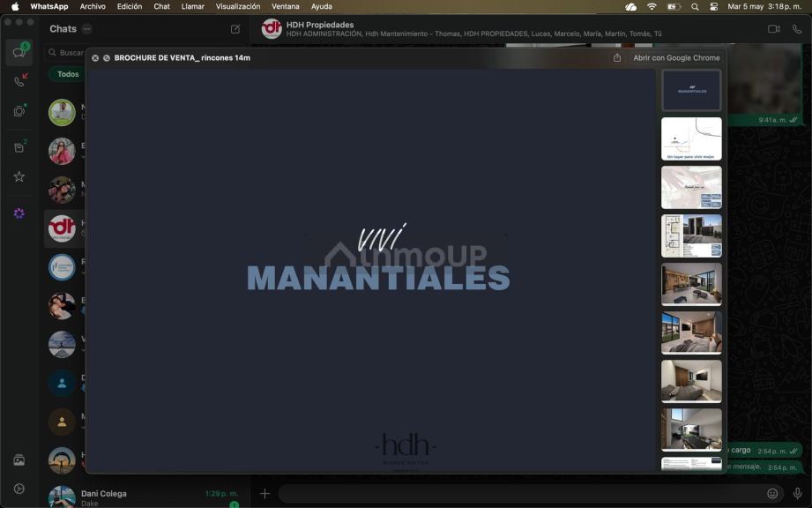Select the location map page thumbnail
The image size is (812, 508).
click(x=691, y=138)
